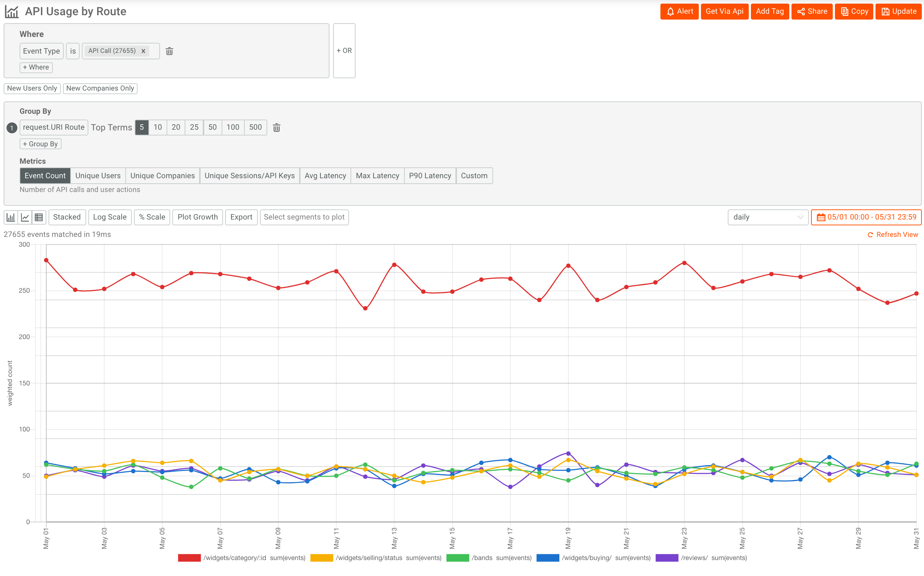Switch to line chart view icon

(25, 217)
